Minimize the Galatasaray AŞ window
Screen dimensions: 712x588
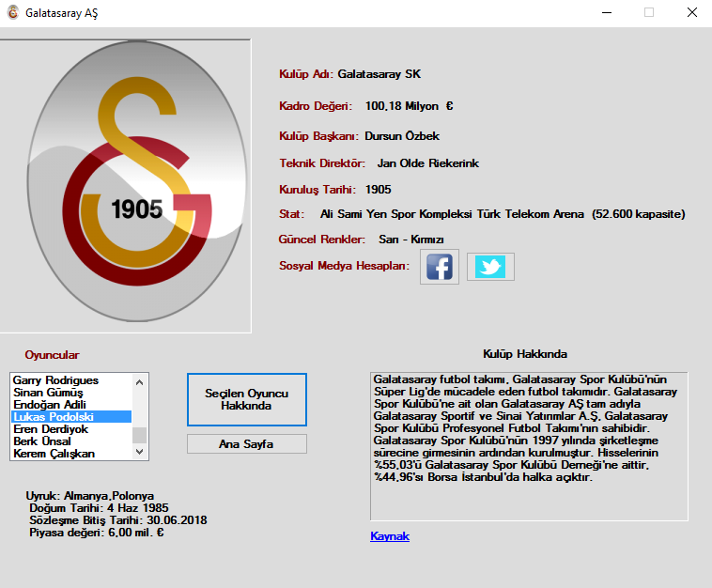click(607, 12)
